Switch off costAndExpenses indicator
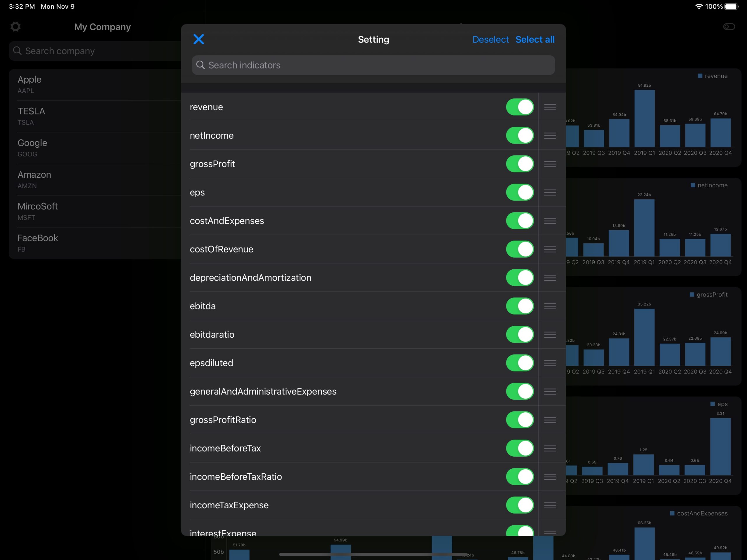This screenshot has height=560, width=747. pyautogui.click(x=520, y=221)
